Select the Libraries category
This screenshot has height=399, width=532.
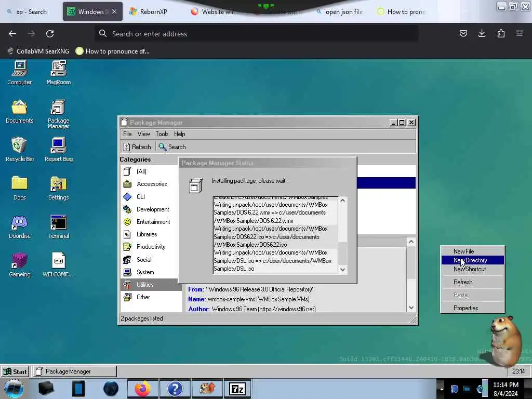point(149,234)
